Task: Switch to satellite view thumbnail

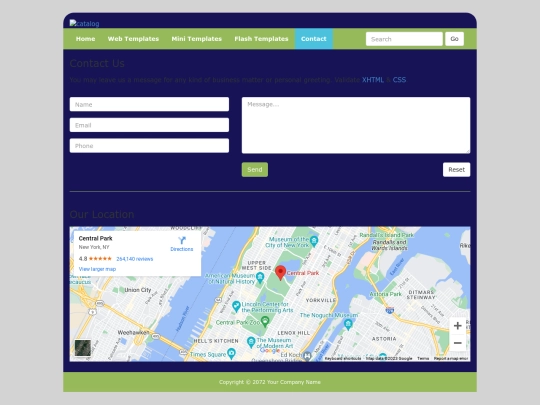Action: [x=83, y=347]
